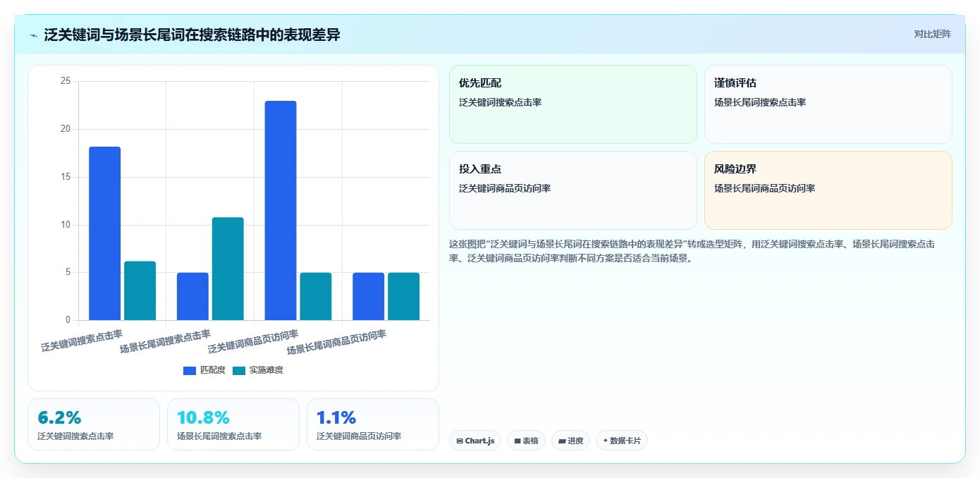The width and height of the screenshot is (980, 478).
Task: Toggle the 实施难度 legend color box
Action: [x=239, y=370]
